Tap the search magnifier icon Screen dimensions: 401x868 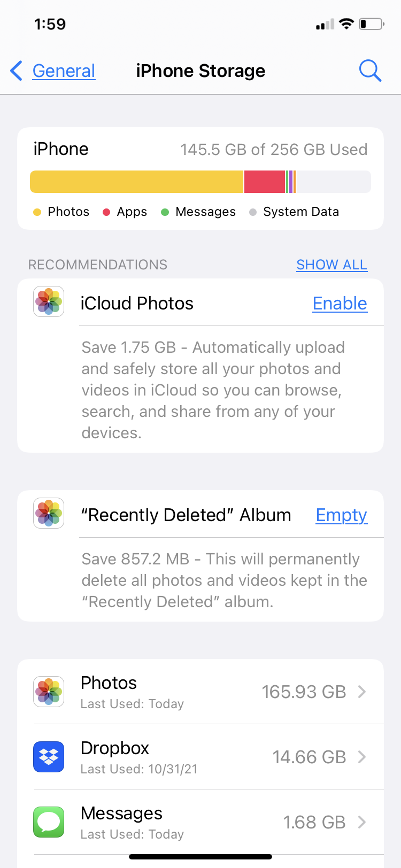click(370, 71)
